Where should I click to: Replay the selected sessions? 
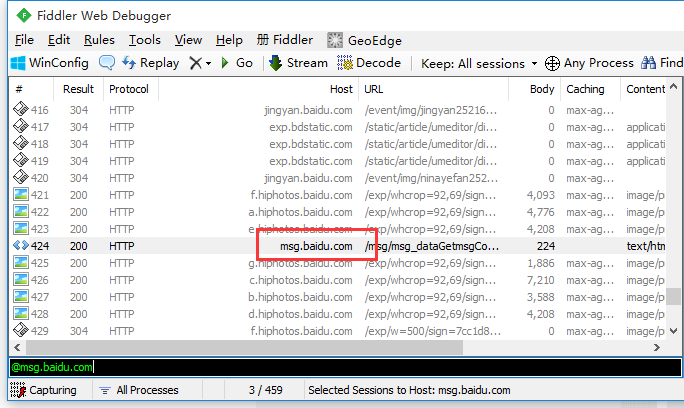click(150, 63)
